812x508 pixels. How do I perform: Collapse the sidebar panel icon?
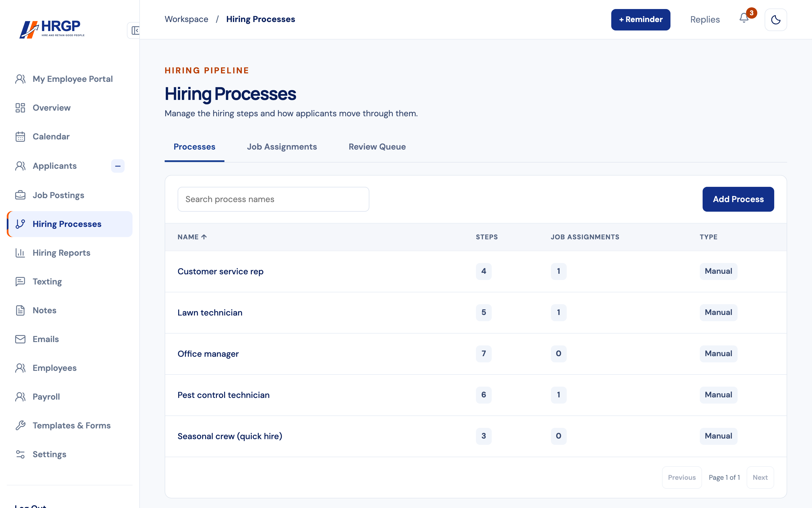click(135, 30)
